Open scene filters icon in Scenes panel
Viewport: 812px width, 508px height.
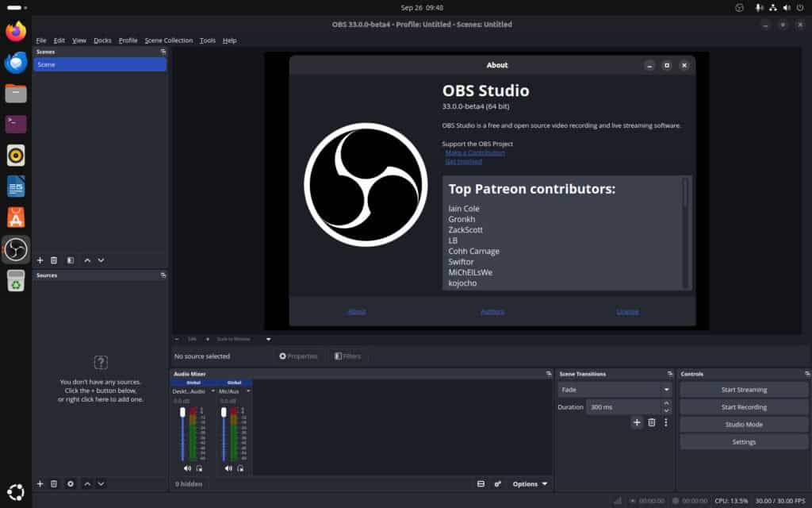71,260
